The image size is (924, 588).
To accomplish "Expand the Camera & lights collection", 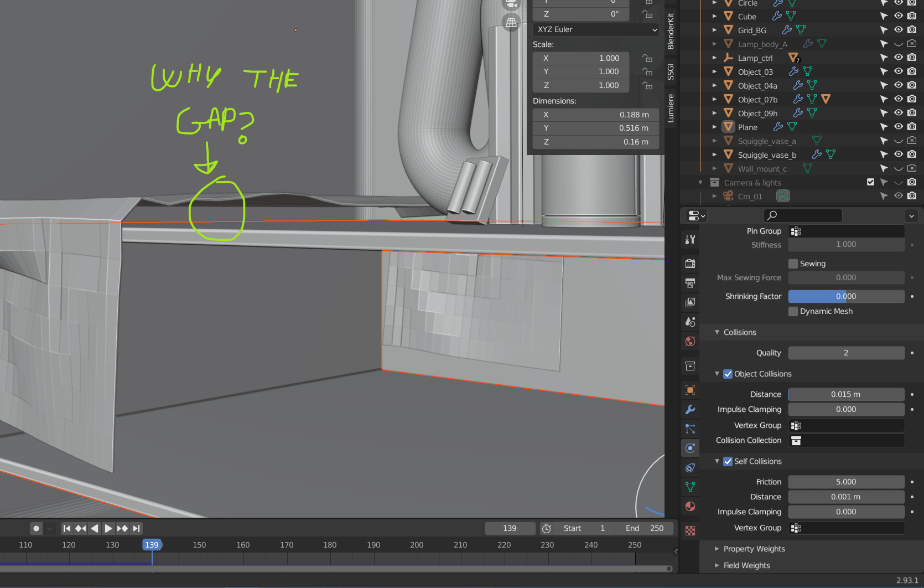I will tap(700, 182).
